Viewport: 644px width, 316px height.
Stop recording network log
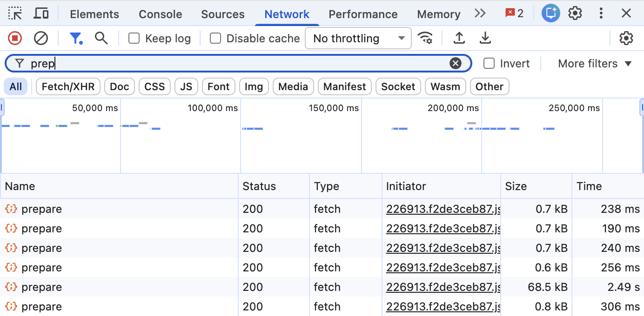[15, 38]
